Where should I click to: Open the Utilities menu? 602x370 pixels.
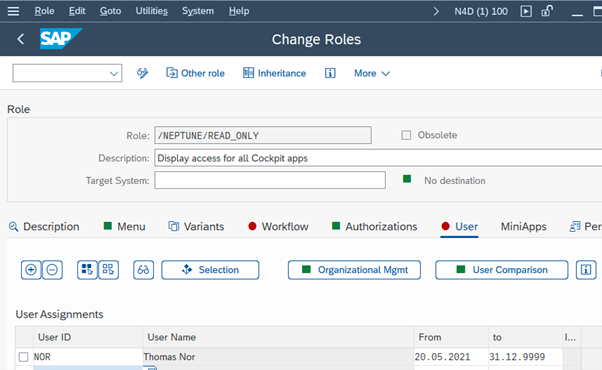pyautogui.click(x=151, y=11)
